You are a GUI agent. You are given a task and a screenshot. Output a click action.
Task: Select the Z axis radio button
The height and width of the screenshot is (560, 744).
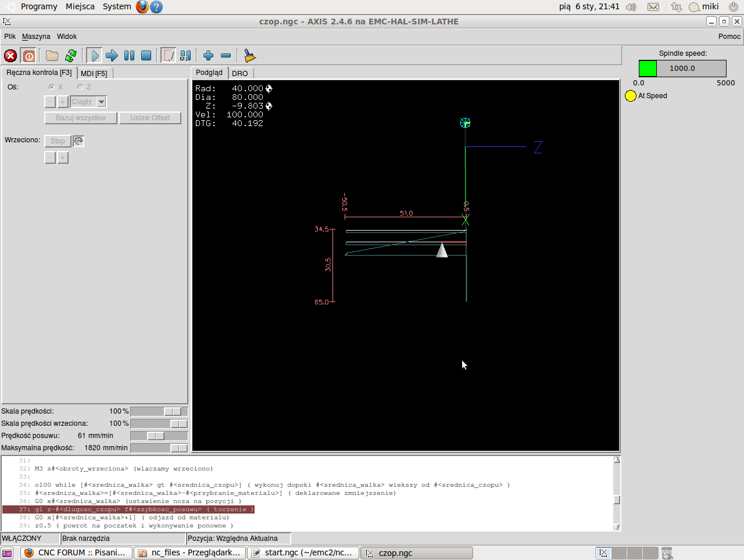coord(80,87)
